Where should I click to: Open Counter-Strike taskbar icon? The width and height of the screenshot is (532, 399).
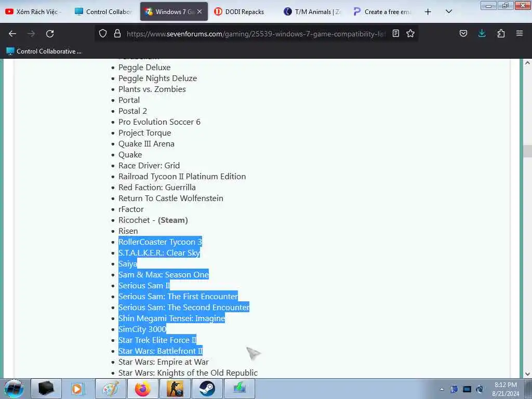tap(175, 389)
